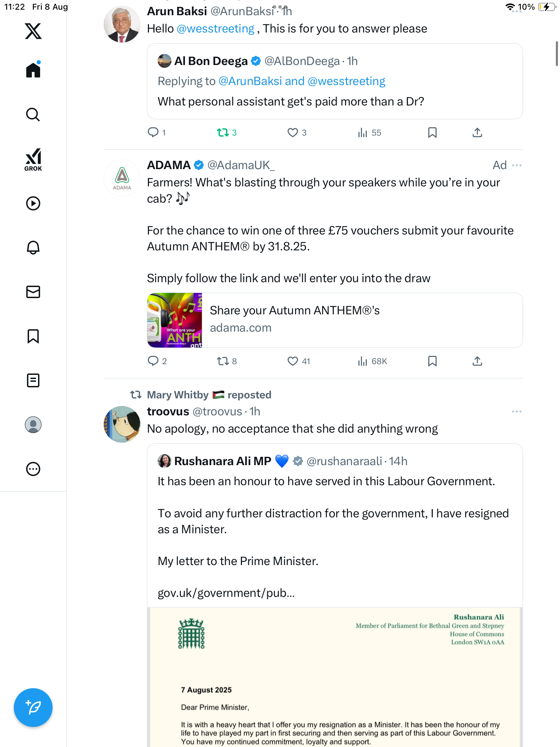Open Bookmarks from the sidebar

coord(33,336)
